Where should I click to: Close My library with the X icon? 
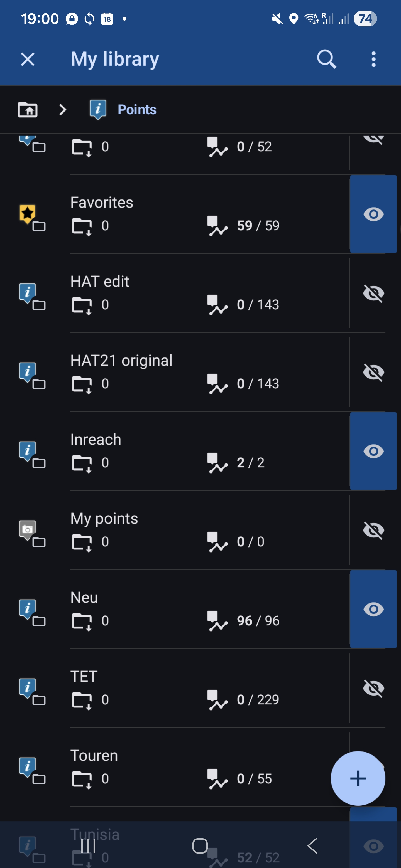28,59
